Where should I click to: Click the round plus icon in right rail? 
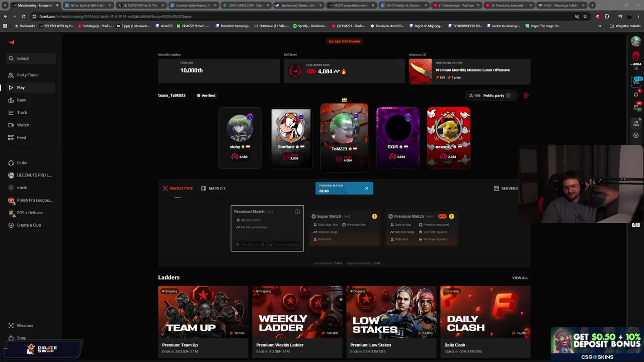(x=636, y=135)
